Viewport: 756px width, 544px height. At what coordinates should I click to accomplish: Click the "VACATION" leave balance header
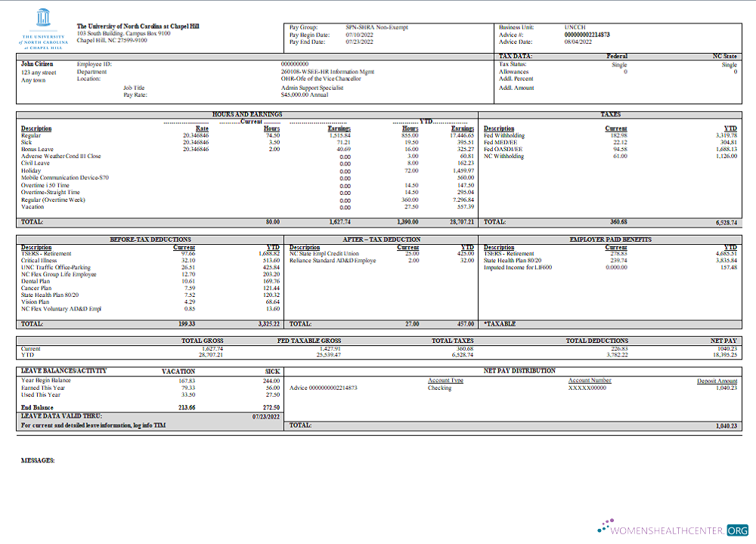click(x=179, y=371)
